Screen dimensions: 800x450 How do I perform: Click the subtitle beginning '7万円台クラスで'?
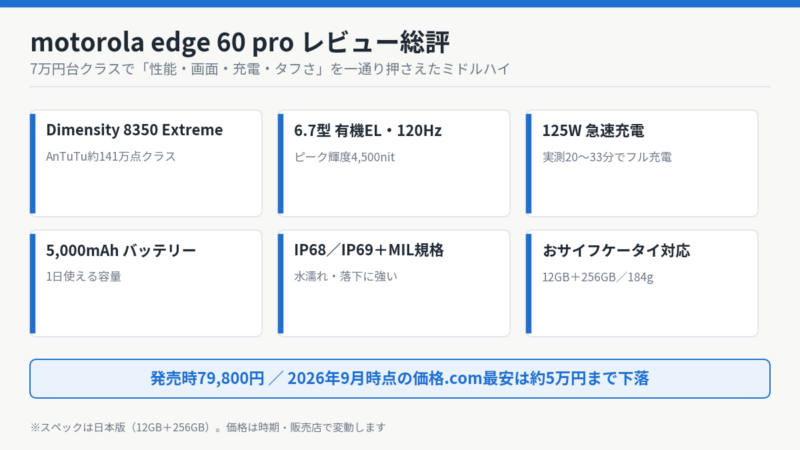[270, 69]
